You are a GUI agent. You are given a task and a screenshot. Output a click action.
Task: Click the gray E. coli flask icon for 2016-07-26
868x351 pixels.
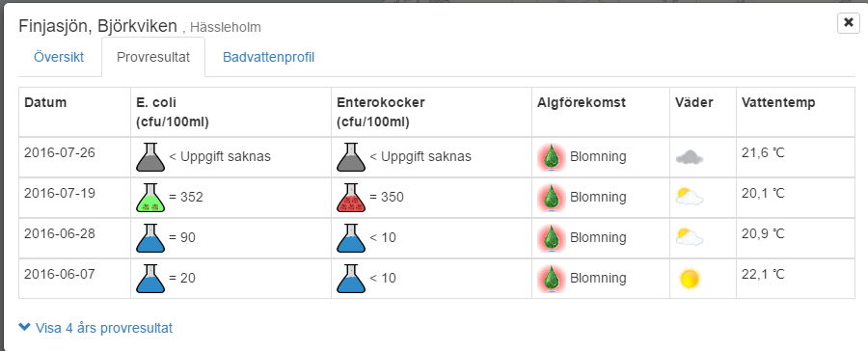point(150,157)
